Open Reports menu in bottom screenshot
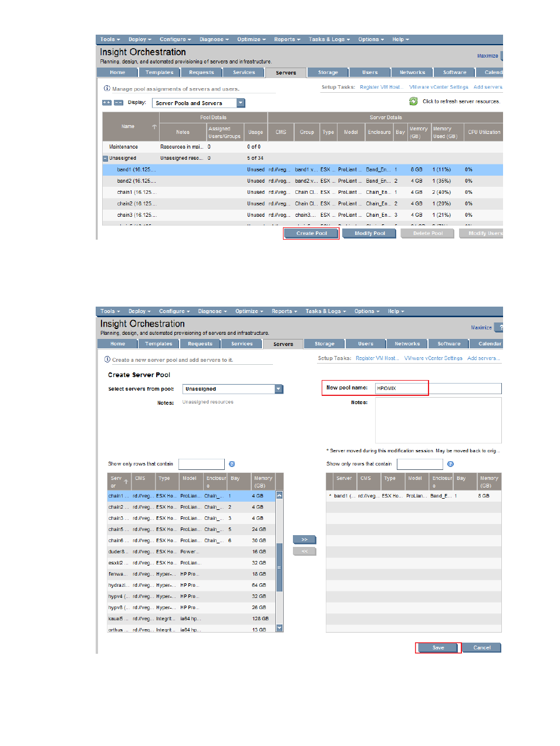This screenshot has height=746, width=560. pyautogui.click(x=284, y=311)
